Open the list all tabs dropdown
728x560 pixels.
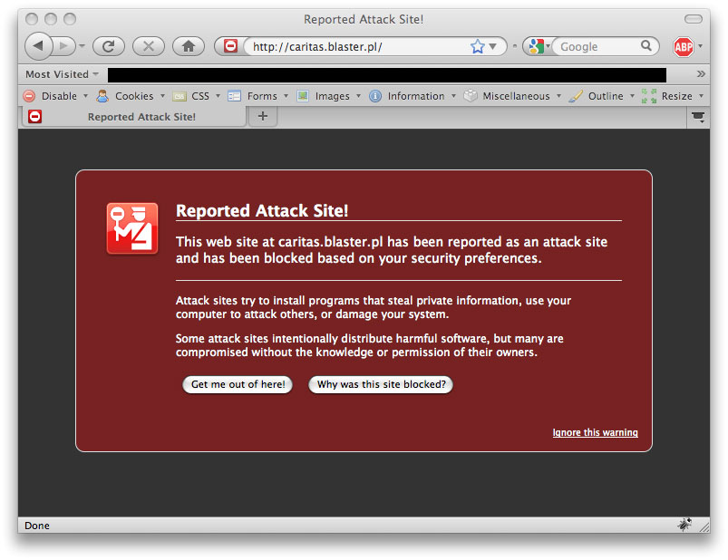(x=698, y=116)
